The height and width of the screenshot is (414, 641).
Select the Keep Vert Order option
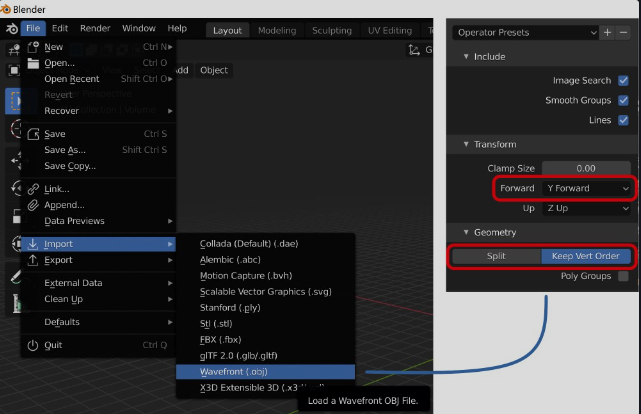[x=586, y=256]
